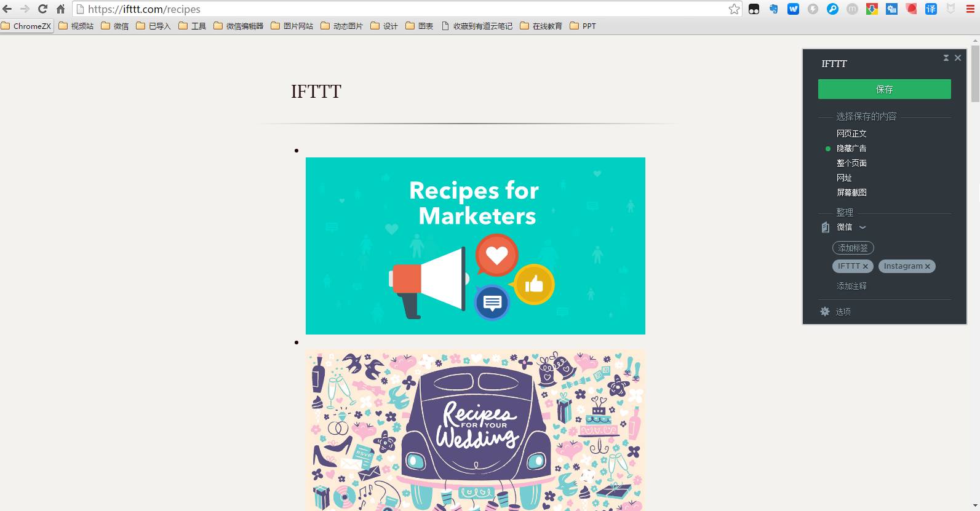Screen dimensions: 980x511
Task: Open the 在线教育 bookmarks folder
Action: pos(541,26)
